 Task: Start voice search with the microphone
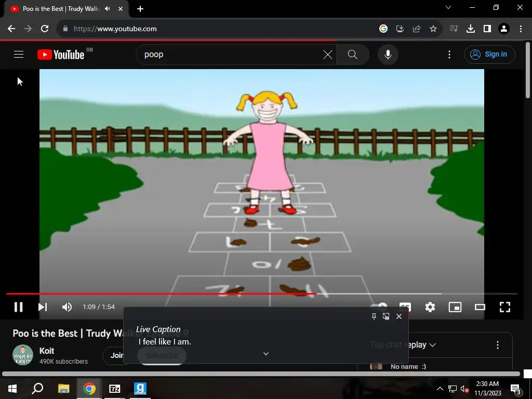[x=388, y=54]
